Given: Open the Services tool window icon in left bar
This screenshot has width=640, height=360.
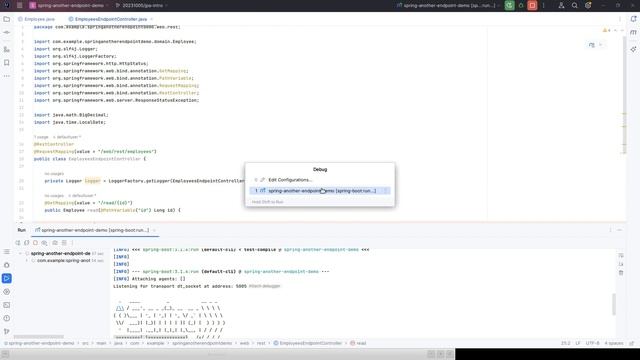Looking at the screenshot, I should (x=7, y=292).
